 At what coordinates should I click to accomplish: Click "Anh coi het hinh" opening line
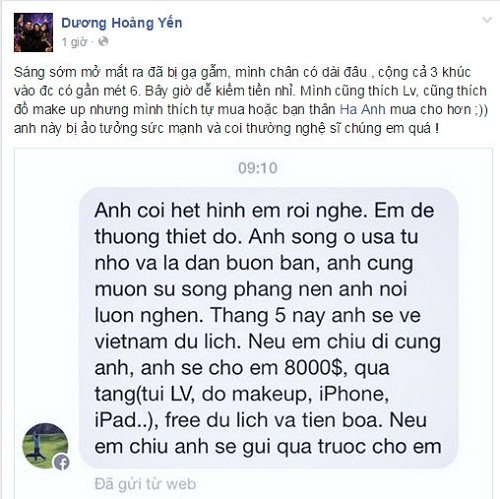point(170,211)
